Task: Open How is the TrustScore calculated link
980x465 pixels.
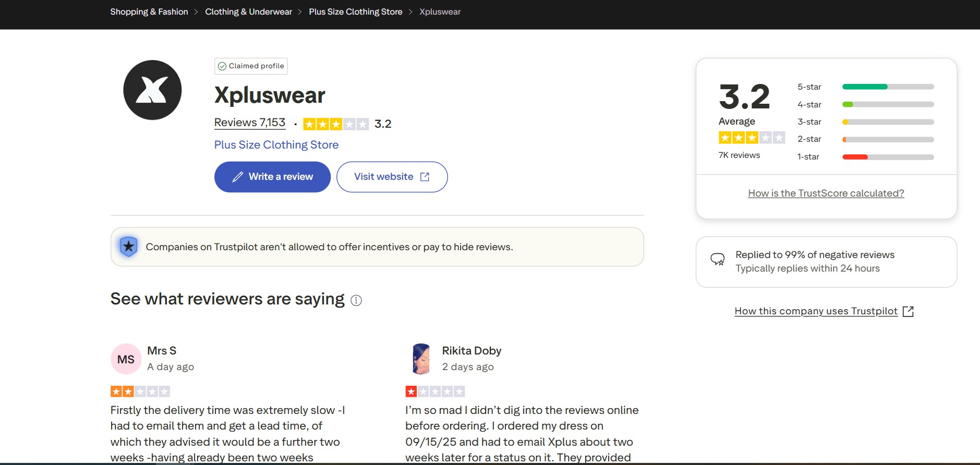Action: 826,193
